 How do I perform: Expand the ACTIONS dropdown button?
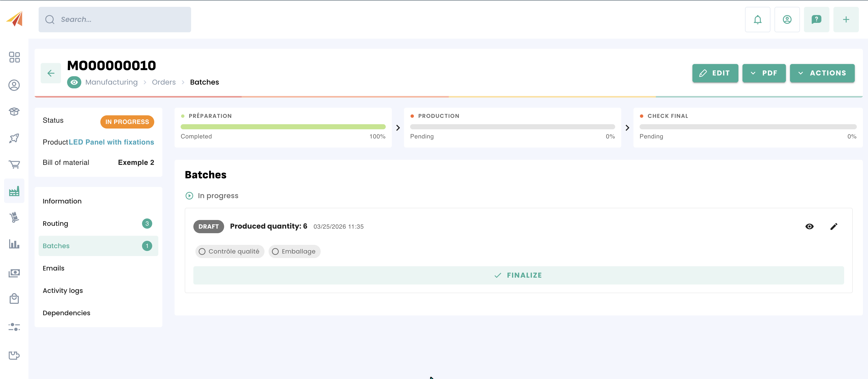[x=822, y=73]
